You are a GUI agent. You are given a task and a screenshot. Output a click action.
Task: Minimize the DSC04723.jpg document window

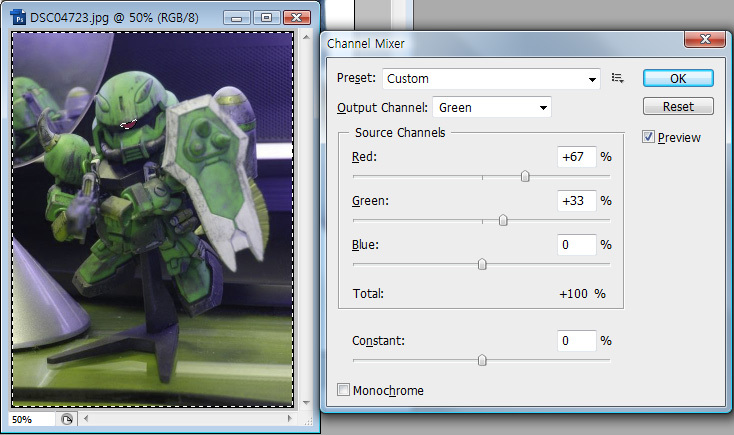coord(237,18)
